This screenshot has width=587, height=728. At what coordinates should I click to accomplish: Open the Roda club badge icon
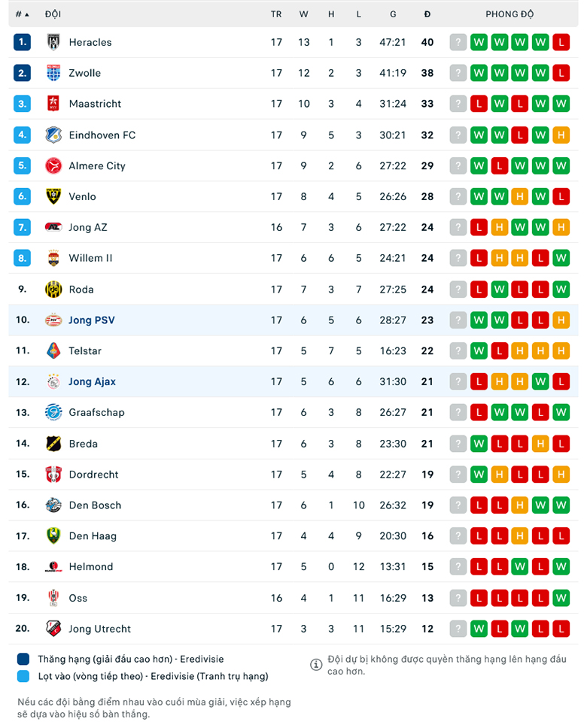(53, 290)
